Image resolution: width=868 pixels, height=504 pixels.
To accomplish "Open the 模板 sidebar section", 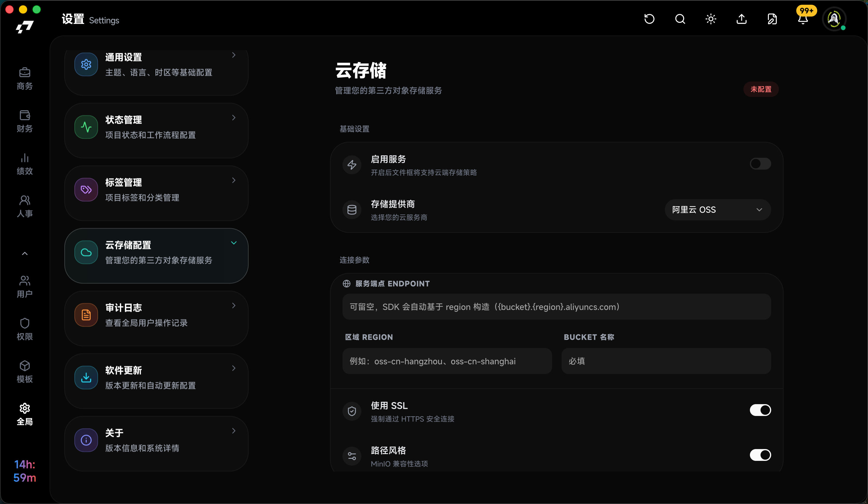I will pyautogui.click(x=25, y=372).
